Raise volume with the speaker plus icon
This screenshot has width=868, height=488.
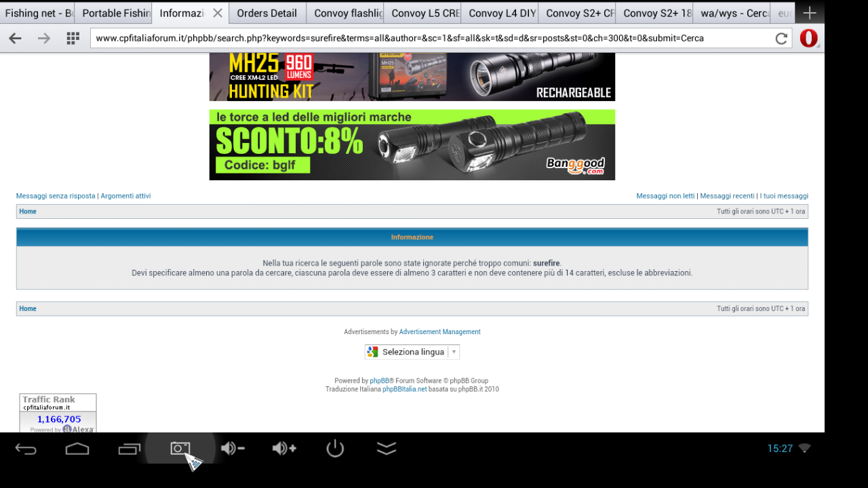click(283, 448)
